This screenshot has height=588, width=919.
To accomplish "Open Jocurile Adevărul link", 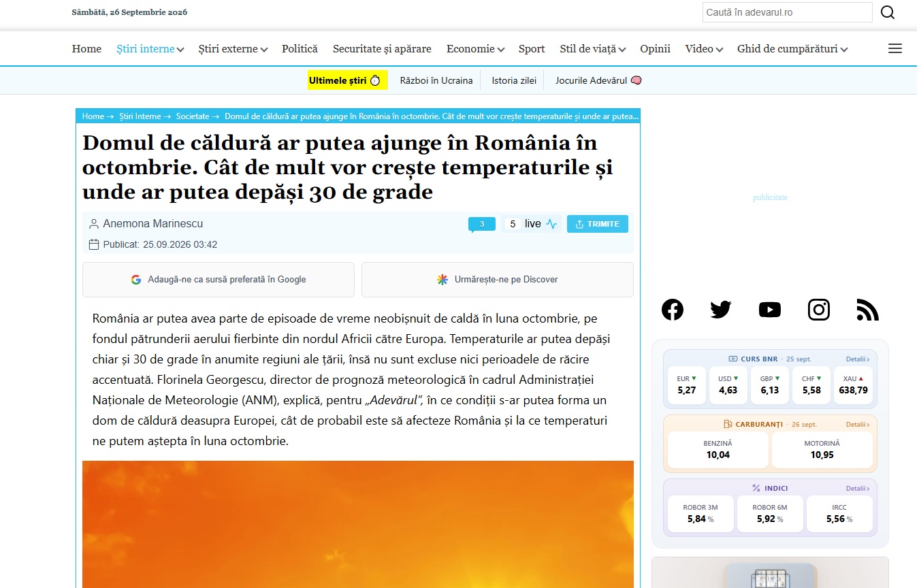I will pos(598,80).
